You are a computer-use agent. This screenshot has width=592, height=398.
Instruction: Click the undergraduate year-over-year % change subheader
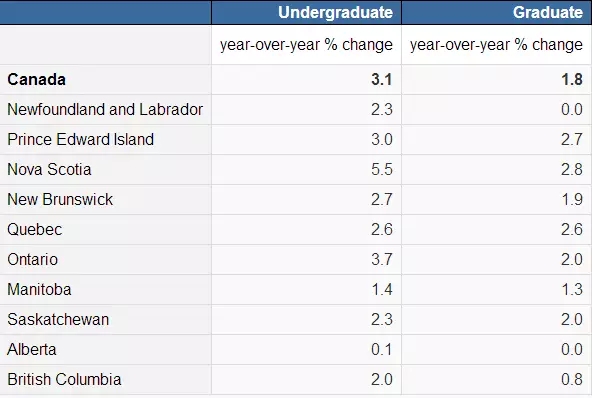coord(306,45)
